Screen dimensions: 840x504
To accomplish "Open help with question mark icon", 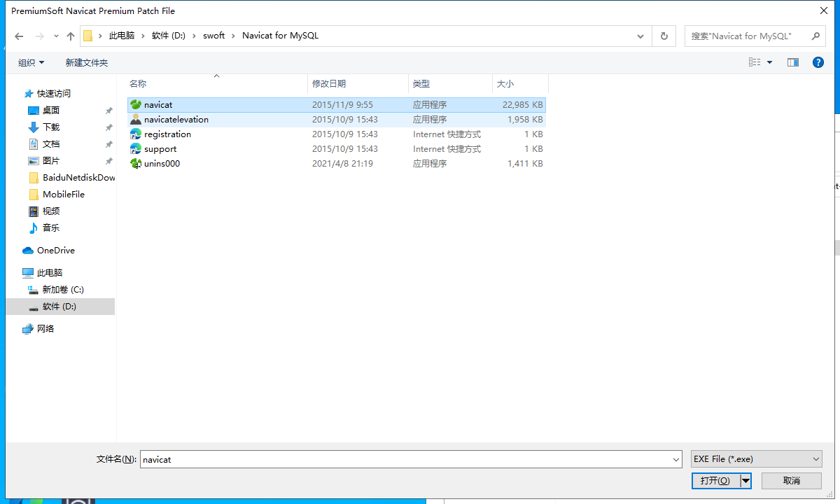I will click(818, 62).
